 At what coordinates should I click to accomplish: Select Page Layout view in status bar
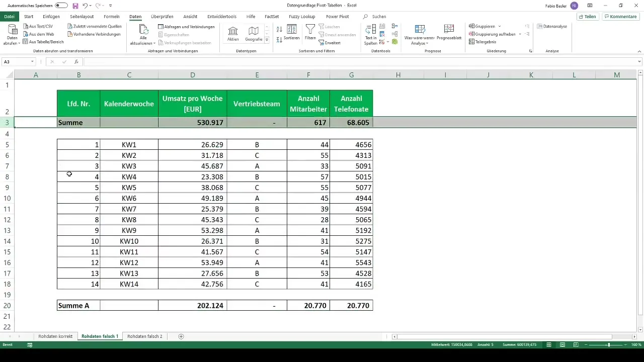[x=562, y=345]
